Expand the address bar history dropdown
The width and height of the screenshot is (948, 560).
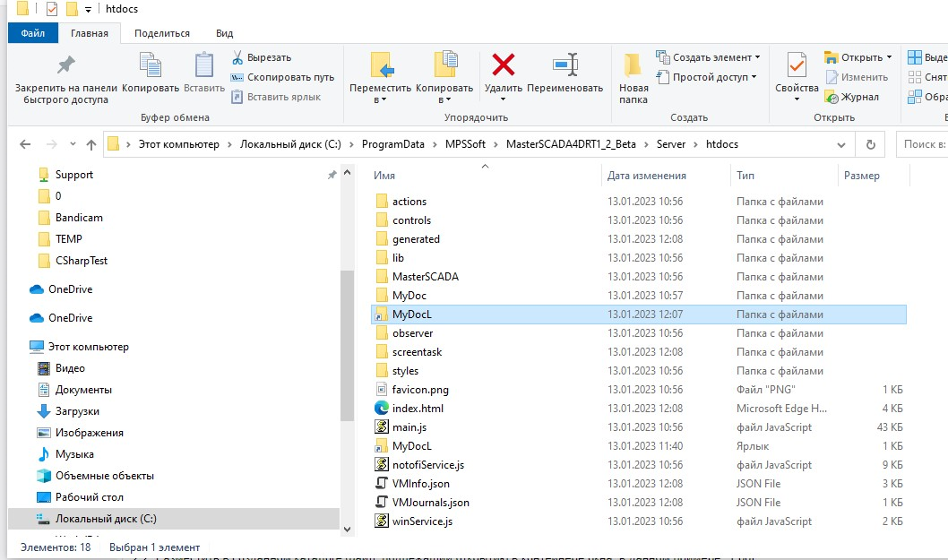pyautogui.click(x=844, y=144)
